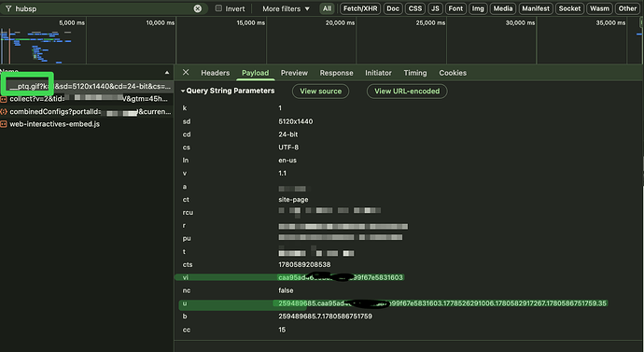The image size is (644, 352).
Task: Click the ct value site-page
Action: [x=293, y=200]
